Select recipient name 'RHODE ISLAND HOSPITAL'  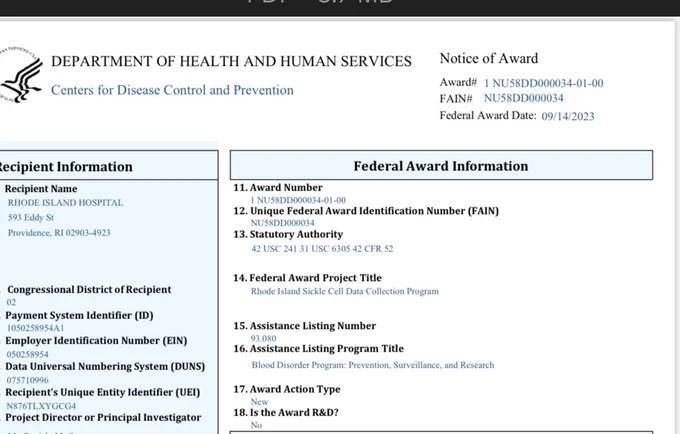(65, 202)
